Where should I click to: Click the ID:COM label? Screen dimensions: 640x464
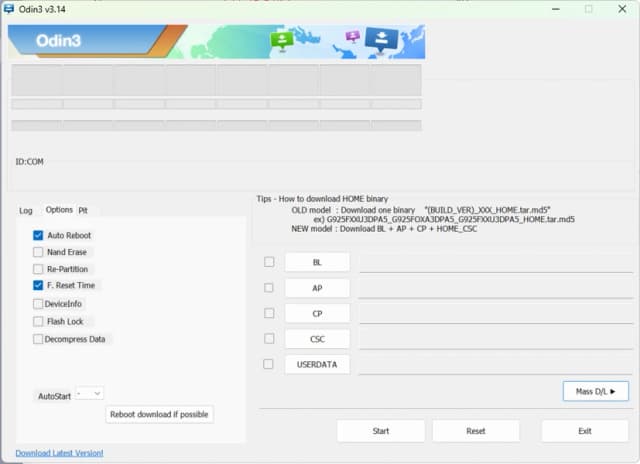tap(29, 162)
